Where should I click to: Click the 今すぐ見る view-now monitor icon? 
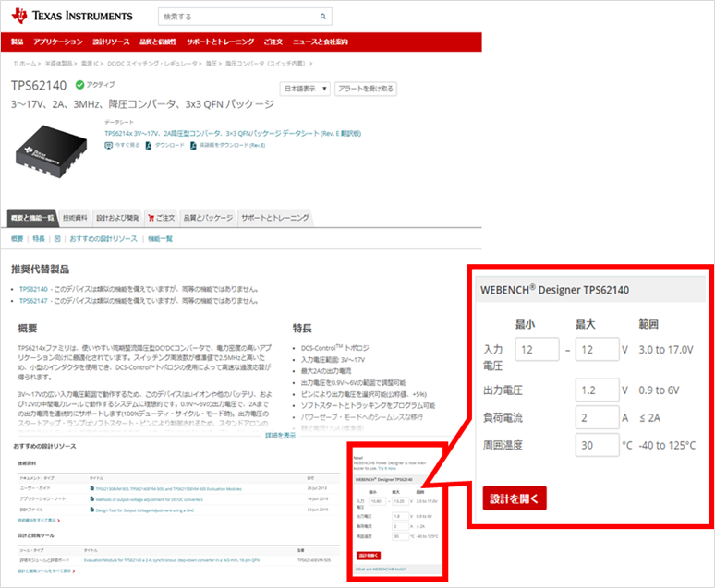(110, 145)
